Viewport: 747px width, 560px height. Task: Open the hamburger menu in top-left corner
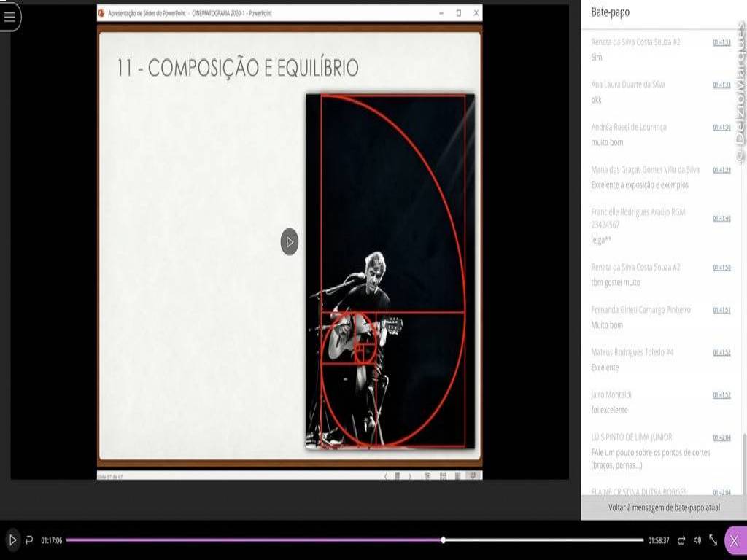pyautogui.click(x=9, y=17)
